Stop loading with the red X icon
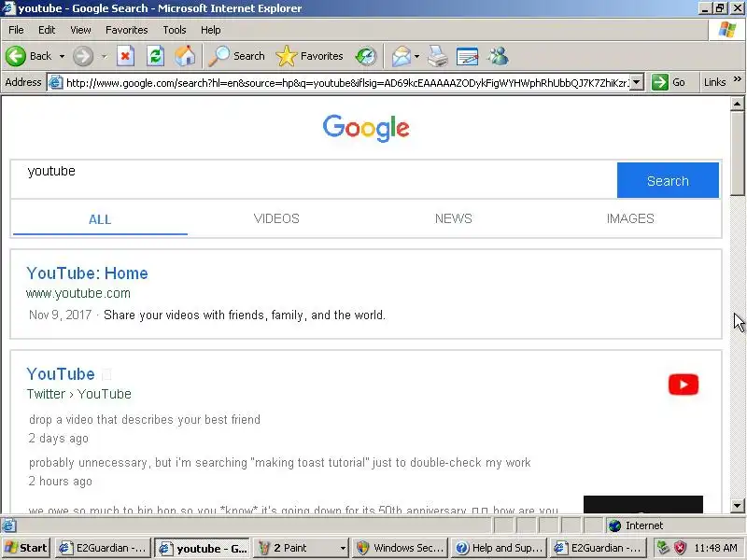 point(125,56)
